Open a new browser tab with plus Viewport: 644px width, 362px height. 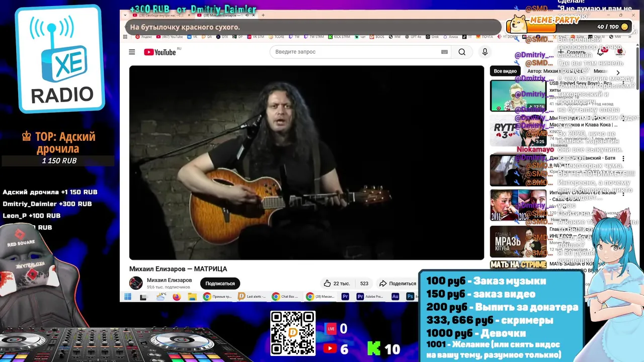(x=263, y=15)
